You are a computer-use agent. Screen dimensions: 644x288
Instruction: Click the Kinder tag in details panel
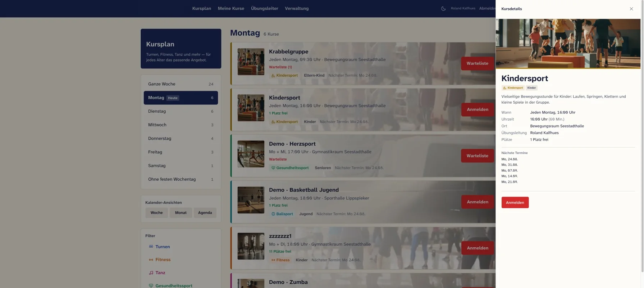(531, 88)
